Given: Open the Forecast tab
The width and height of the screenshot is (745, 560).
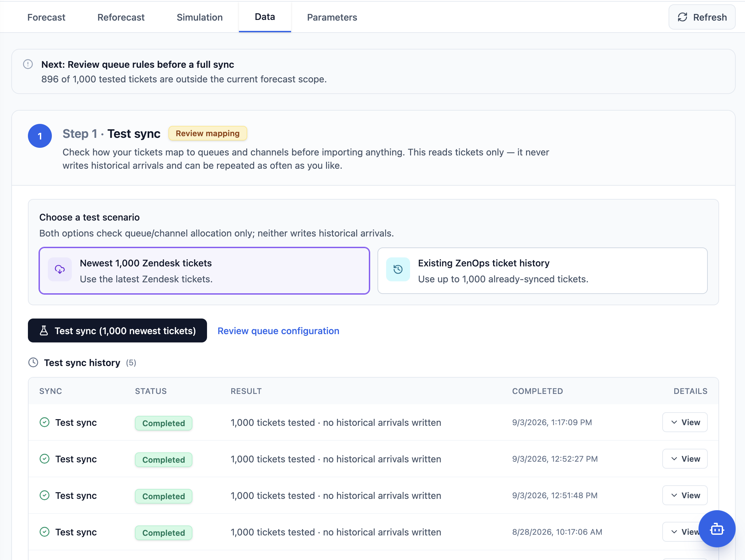Looking at the screenshot, I should [x=46, y=17].
